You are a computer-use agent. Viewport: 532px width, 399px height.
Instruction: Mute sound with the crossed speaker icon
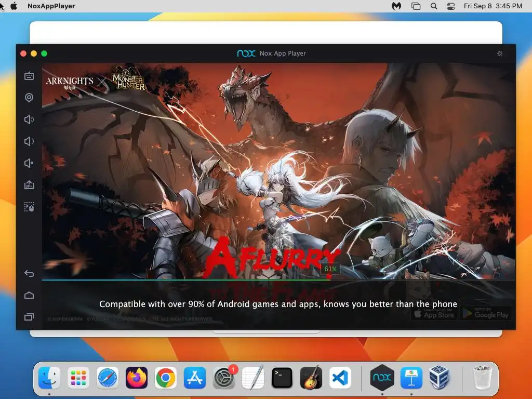click(x=29, y=163)
